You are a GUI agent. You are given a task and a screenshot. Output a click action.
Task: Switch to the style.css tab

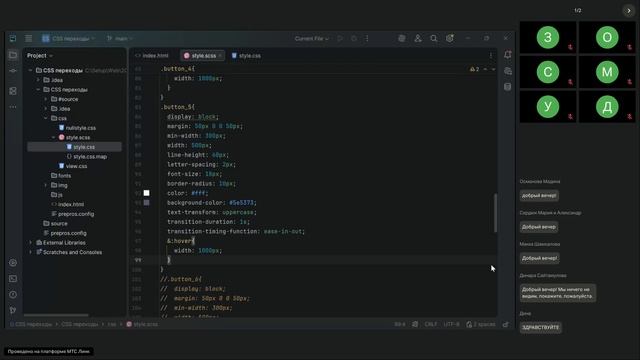pos(246,56)
